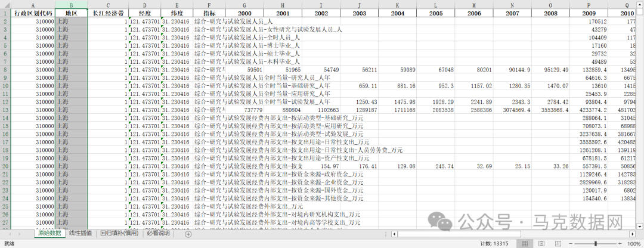
Task: Click the 计数: 13315 status indicator
Action: click(x=495, y=244)
